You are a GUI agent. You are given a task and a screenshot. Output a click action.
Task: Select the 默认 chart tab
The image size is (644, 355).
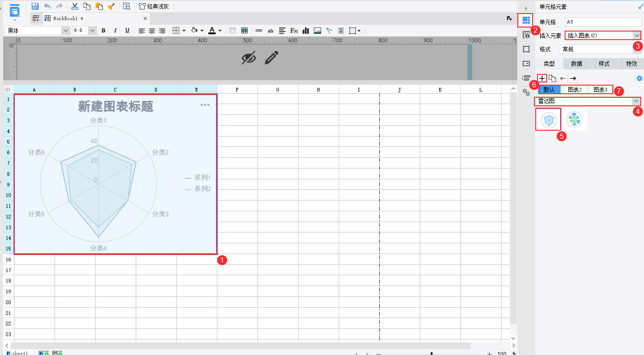pos(550,90)
